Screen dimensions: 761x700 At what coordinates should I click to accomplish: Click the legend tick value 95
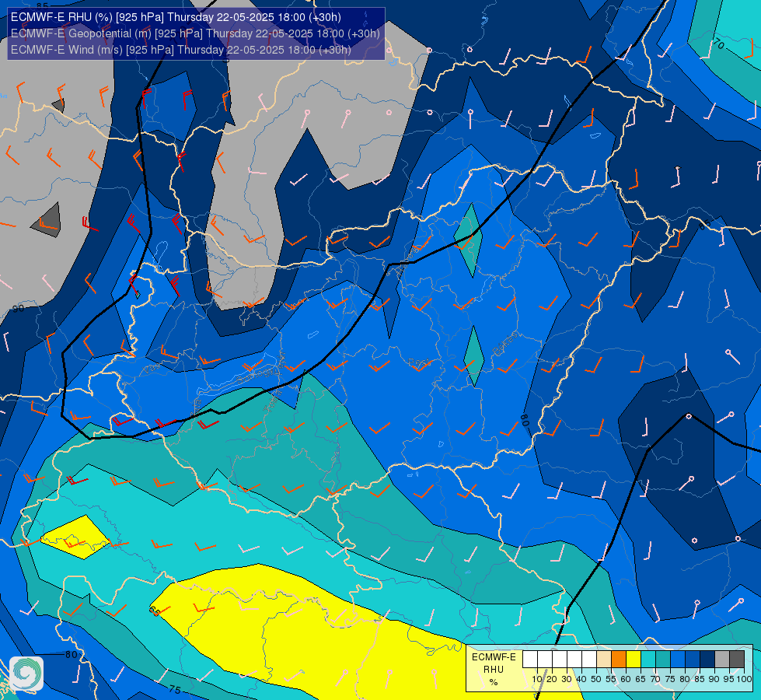point(729,679)
